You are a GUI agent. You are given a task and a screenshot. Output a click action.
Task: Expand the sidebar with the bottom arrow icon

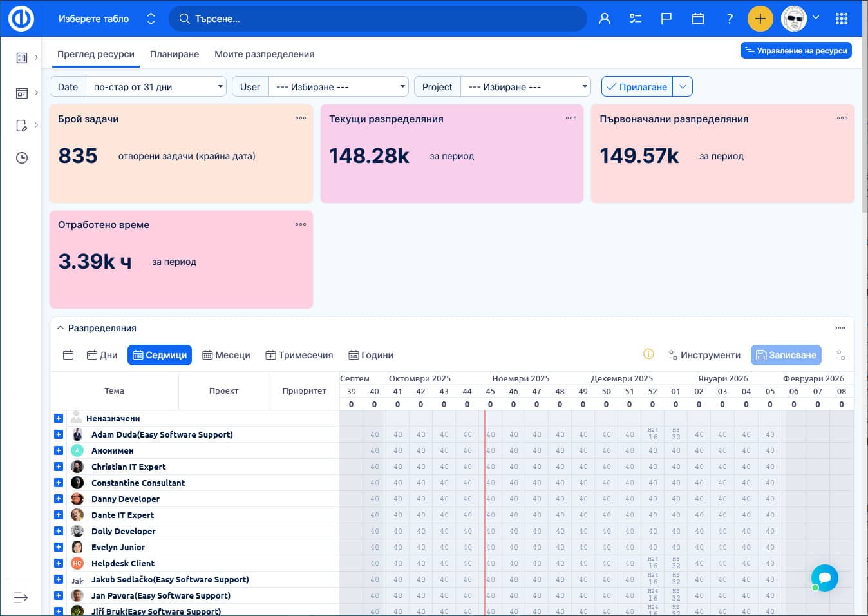[x=21, y=597]
